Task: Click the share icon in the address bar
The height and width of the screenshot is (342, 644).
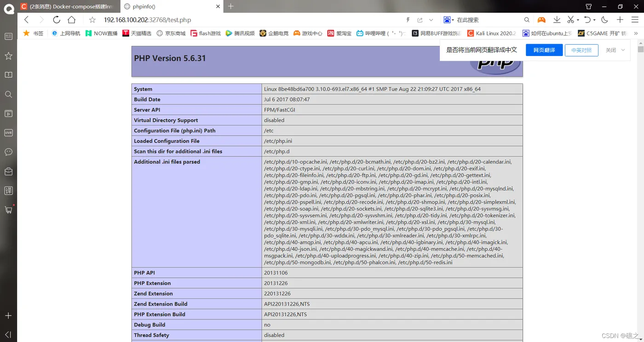Action: [x=420, y=20]
